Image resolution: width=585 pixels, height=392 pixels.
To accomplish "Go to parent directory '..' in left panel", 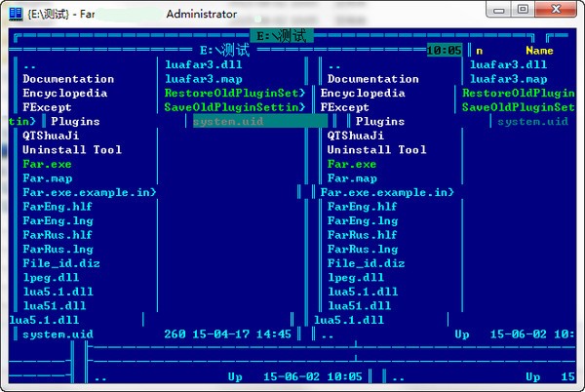I will [30, 65].
